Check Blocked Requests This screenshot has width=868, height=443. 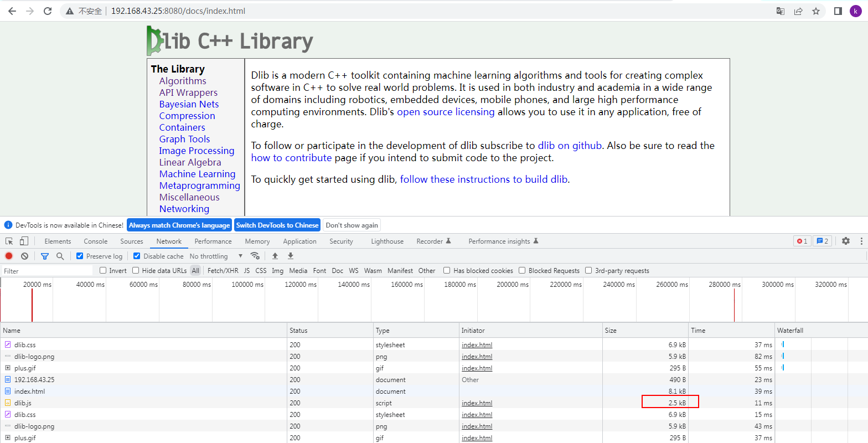click(x=522, y=271)
